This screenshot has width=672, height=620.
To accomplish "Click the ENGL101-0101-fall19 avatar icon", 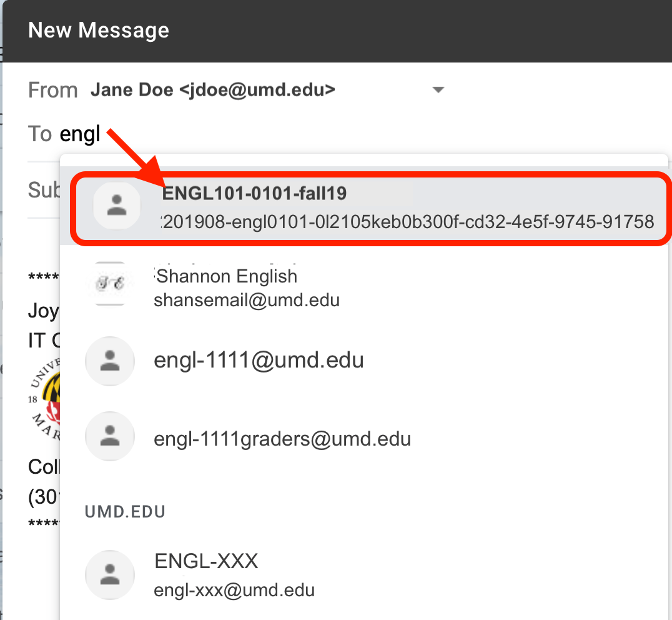I will tap(117, 206).
